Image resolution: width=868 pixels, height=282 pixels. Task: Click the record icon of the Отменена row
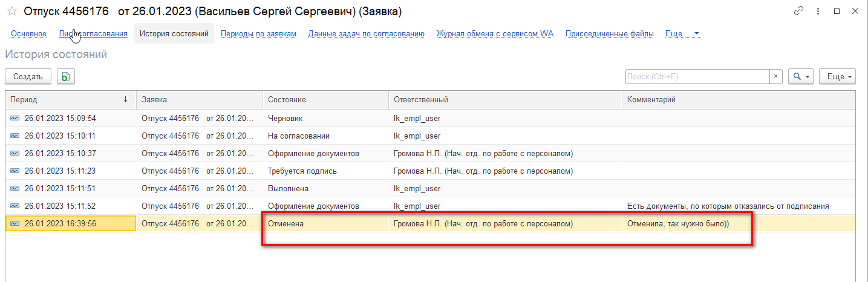pos(15,224)
